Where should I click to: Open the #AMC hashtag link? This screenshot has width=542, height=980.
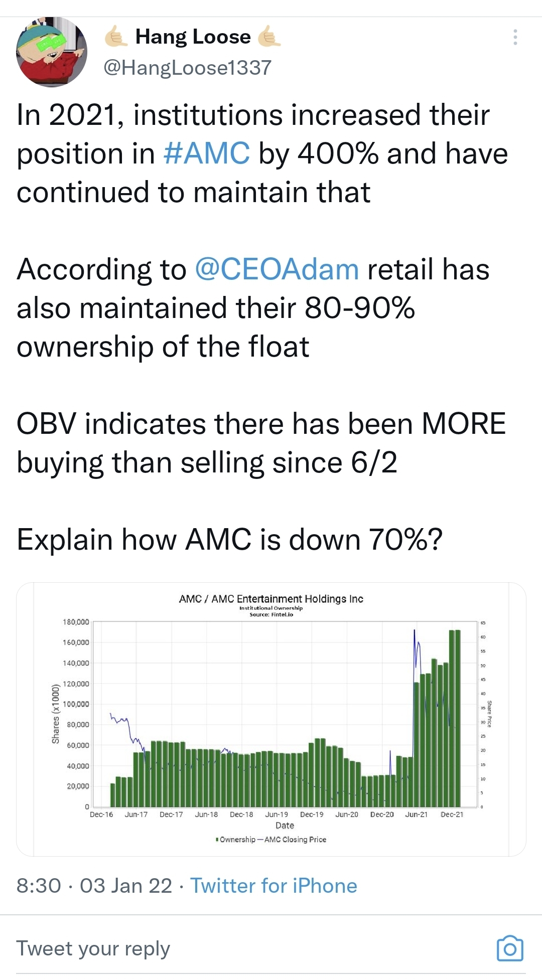(x=206, y=153)
